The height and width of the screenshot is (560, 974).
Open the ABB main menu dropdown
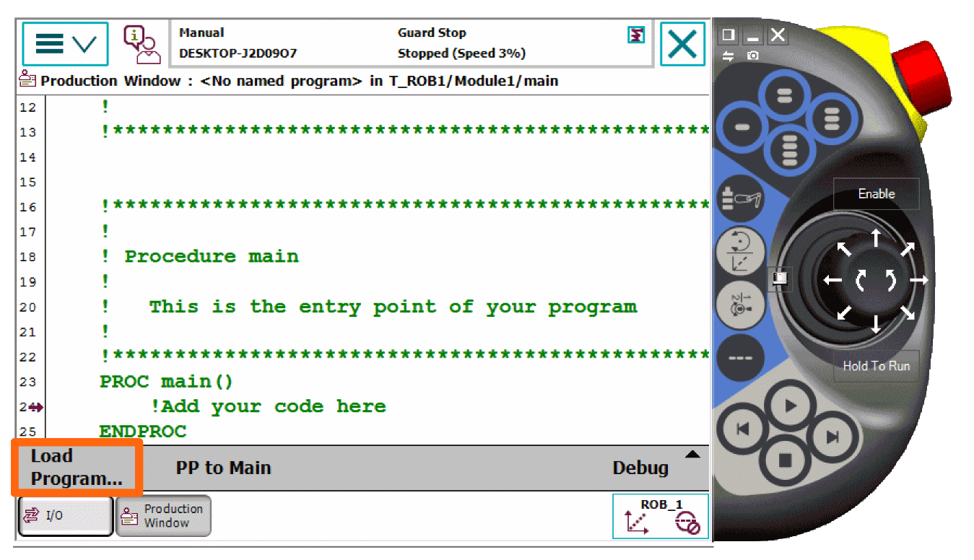point(64,43)
